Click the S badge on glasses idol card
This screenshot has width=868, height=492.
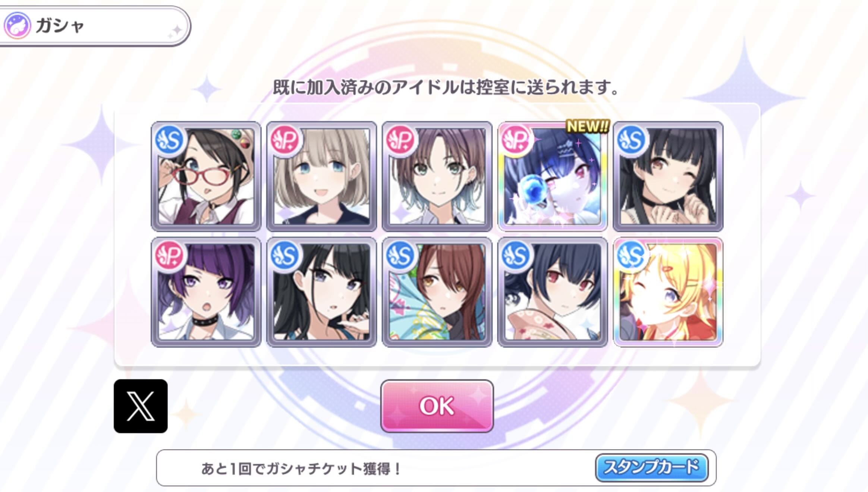coord(170,140)
